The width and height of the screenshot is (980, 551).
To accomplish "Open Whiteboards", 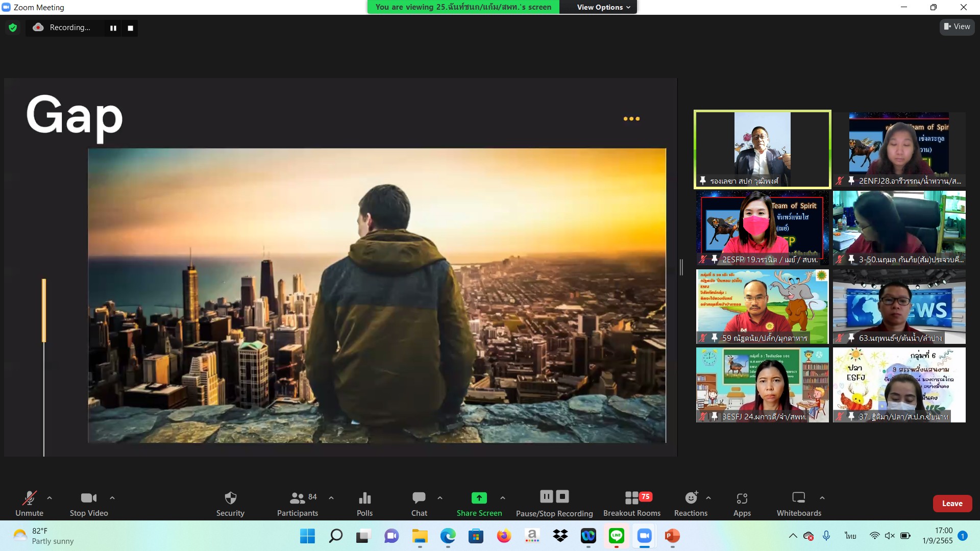I will 798,498.
